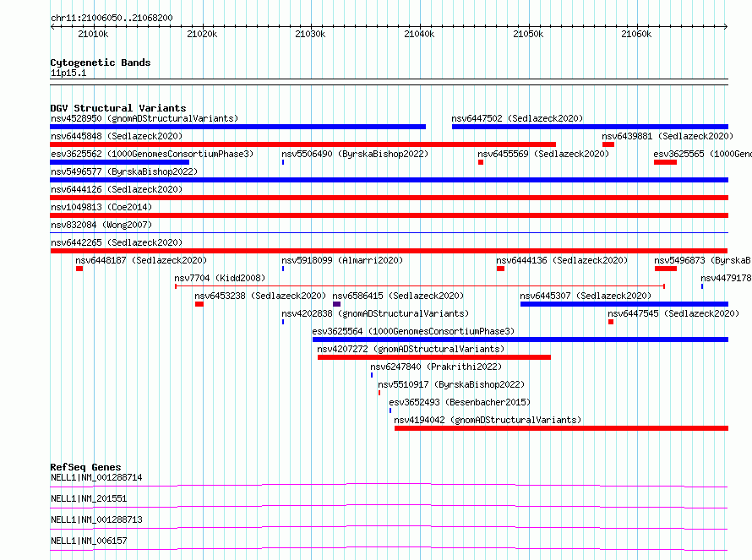
Task: Select the nsv6448187 Sedlazeck2020 label
Action: [x=141, y=260]
